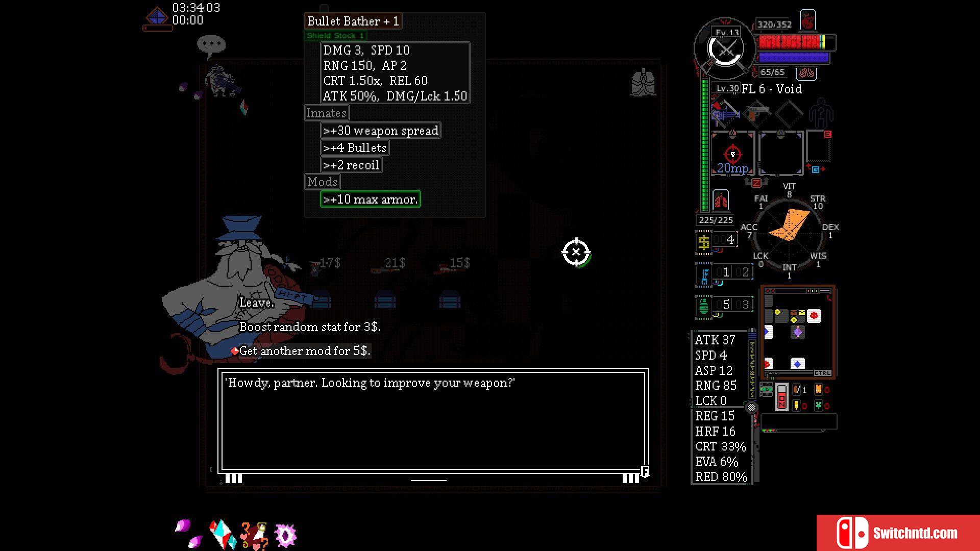
Task: Select Leave option from dialogue menu
Action: click(256, 302)
